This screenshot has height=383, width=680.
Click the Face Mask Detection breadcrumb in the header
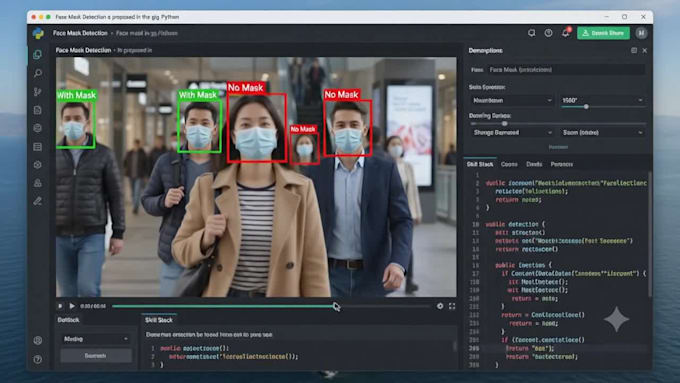(x=80, y=33)
